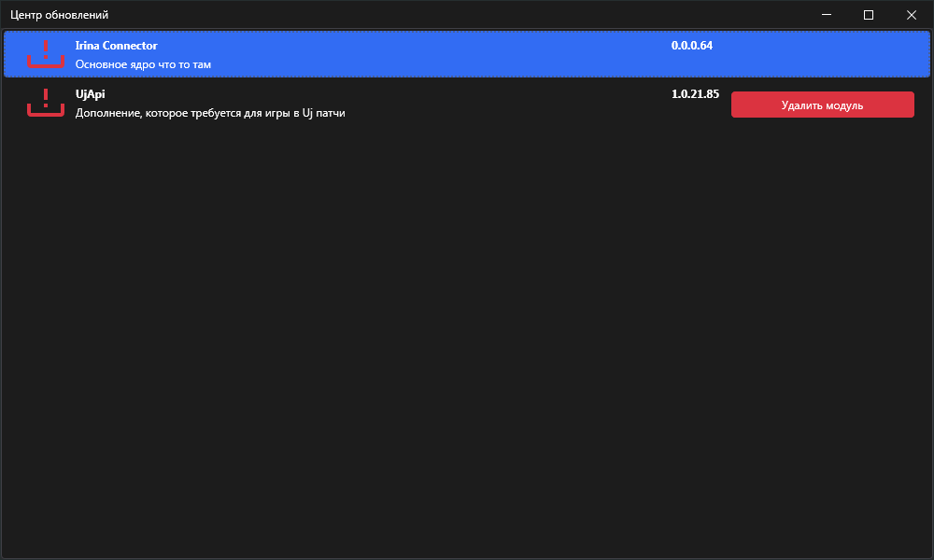Minimize the Центр обновлений window
The image size is (934, 560).
pos(827,15)
